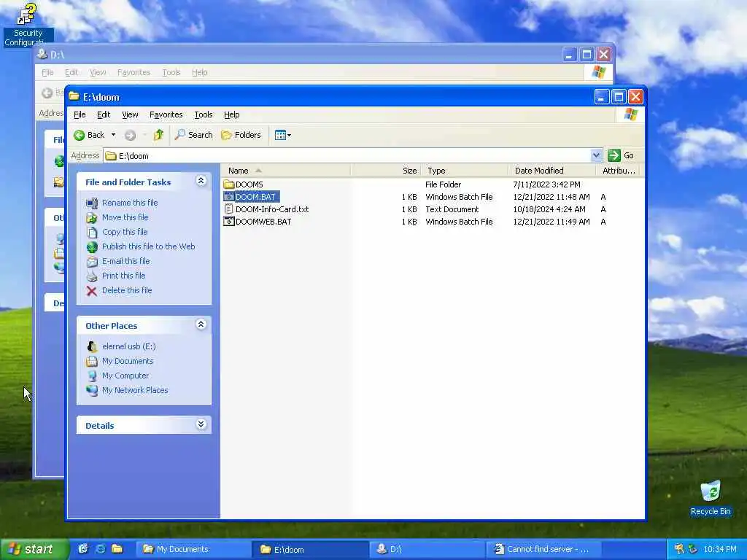Click Rename this file link
This screenshot has height=560, width=747.
[130, 203]
